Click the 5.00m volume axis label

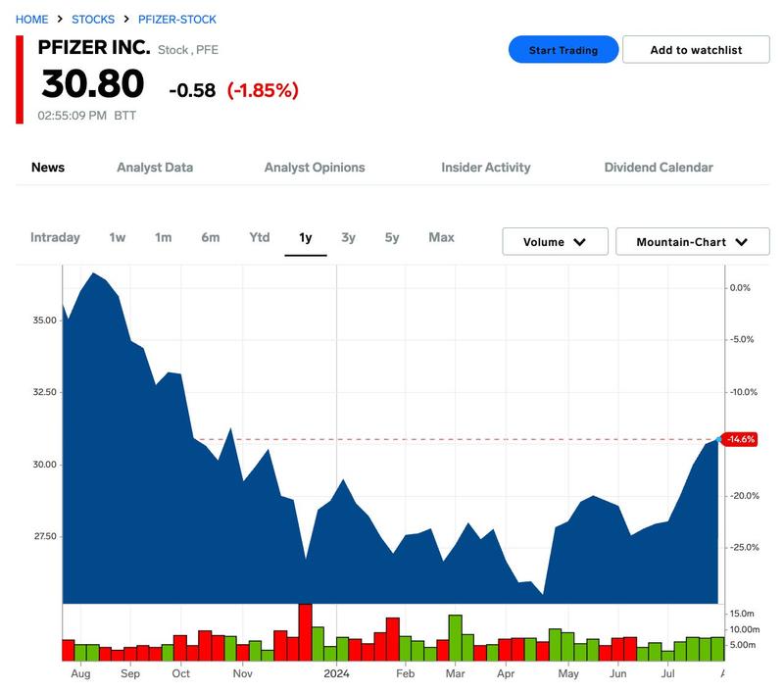click(x=742, y=645)
